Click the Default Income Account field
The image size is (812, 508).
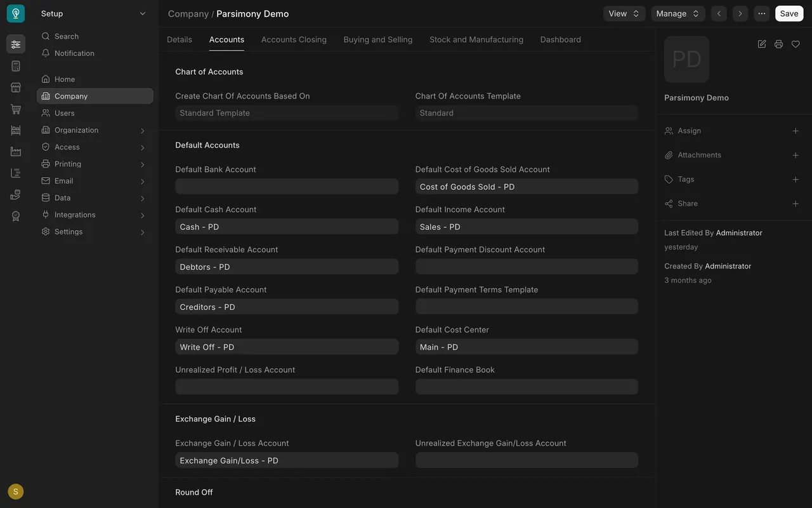tap(527, 227)
